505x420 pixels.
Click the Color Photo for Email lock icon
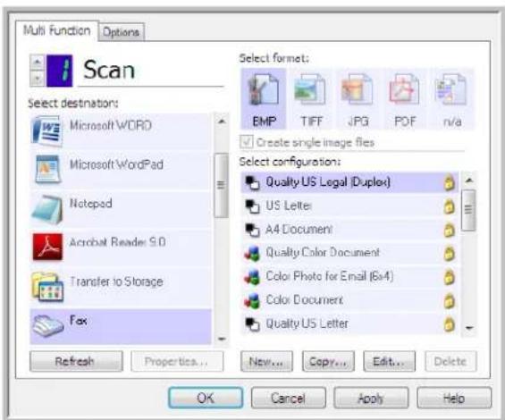pyautogui.click(x=449, y=277)
